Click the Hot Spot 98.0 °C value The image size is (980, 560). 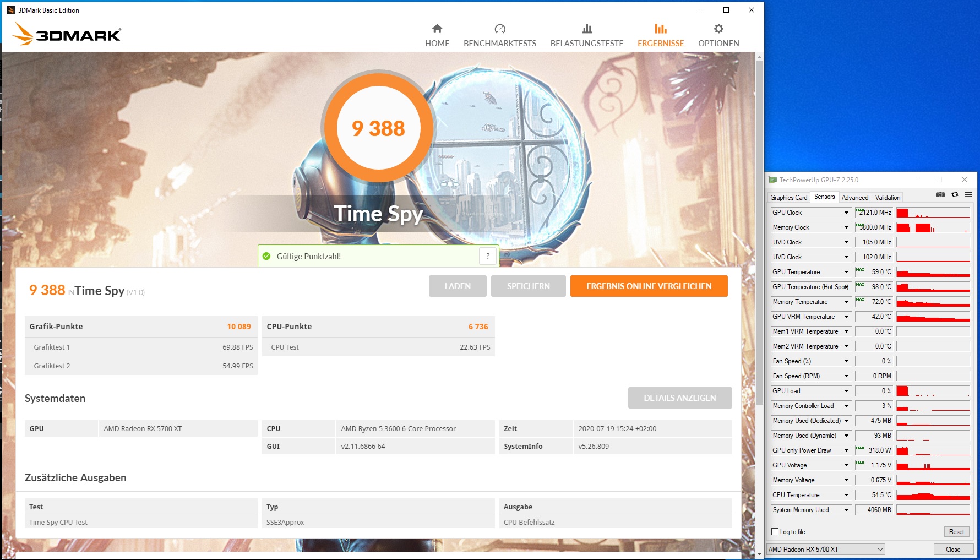(874, 287)
